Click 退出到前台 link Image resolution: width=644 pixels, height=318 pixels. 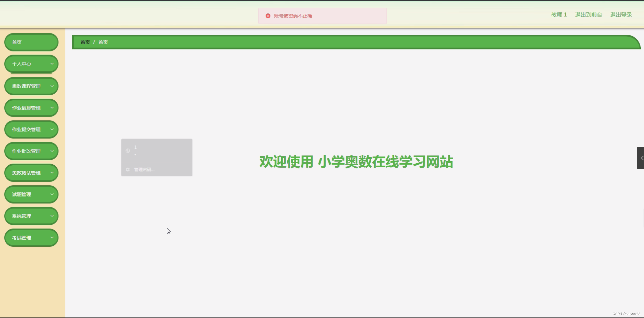[x=588, y=15]
